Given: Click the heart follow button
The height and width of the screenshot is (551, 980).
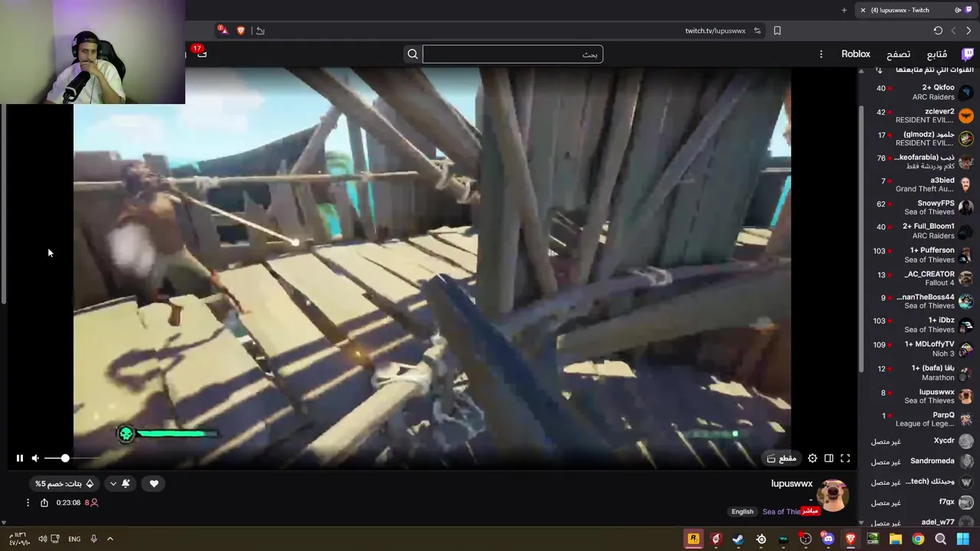Looking at the screenshot, I should click(x=154, y=484).
